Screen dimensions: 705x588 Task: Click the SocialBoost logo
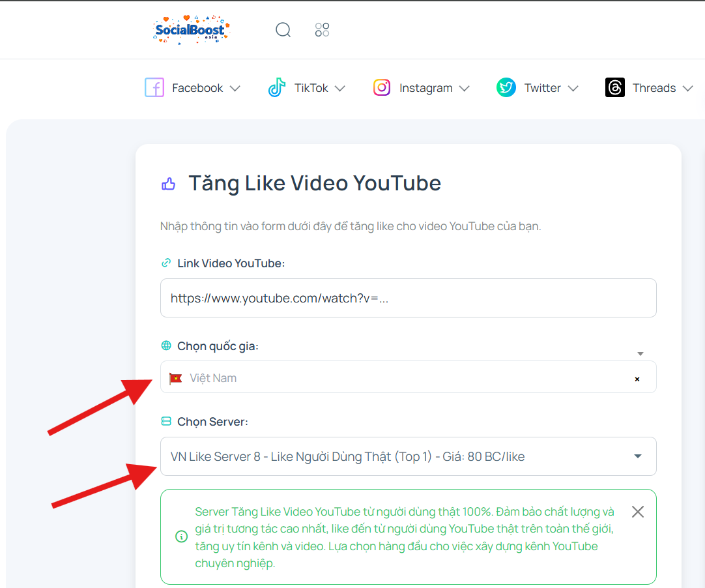(x=191, y=30)
